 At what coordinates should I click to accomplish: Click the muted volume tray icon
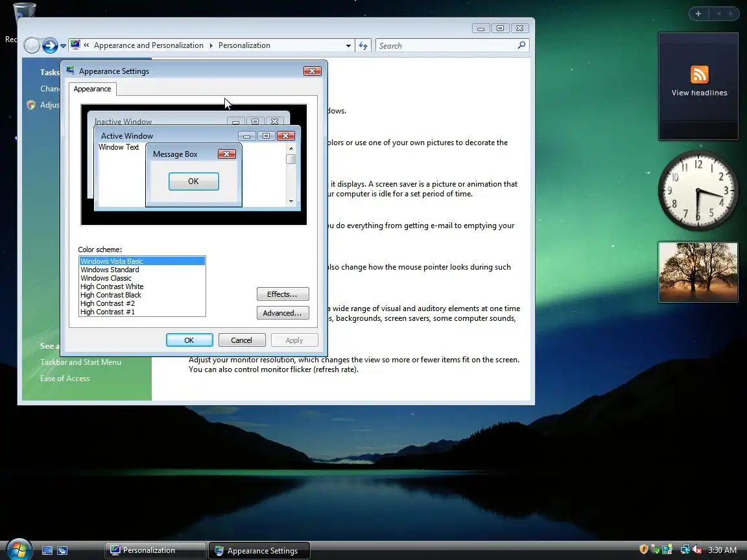pos(697,550)
